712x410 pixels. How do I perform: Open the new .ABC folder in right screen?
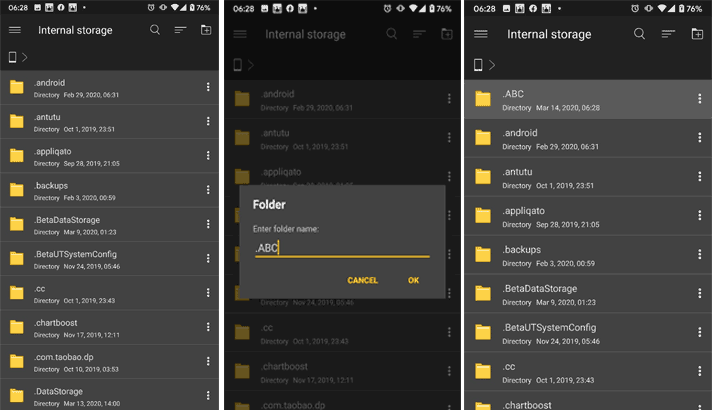pos(588,99)
